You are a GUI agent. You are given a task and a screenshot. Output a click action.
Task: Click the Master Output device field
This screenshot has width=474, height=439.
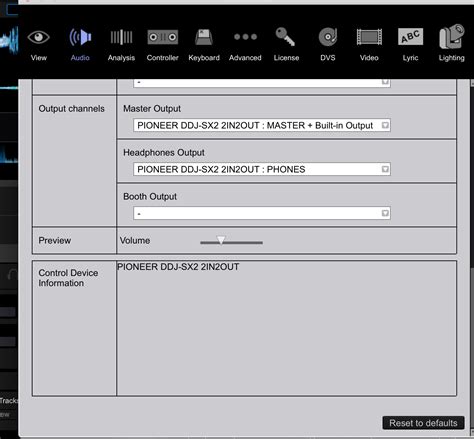[x=262, y=125]
